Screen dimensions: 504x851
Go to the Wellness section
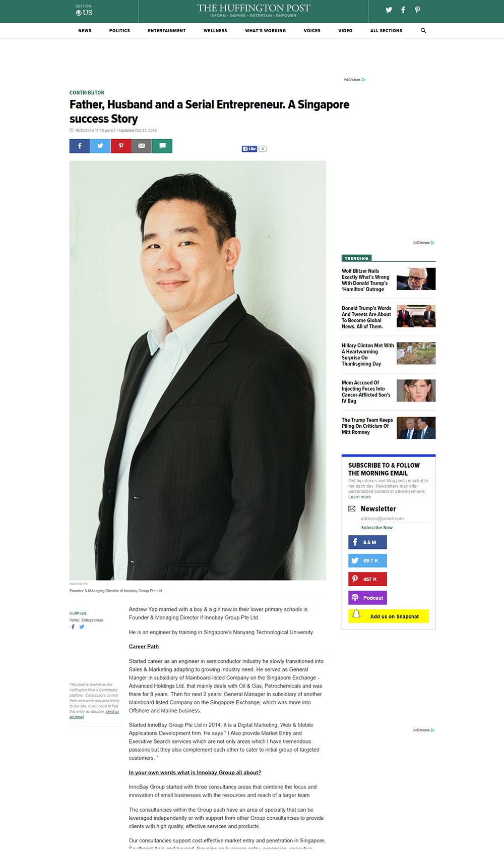click(215, 31)
